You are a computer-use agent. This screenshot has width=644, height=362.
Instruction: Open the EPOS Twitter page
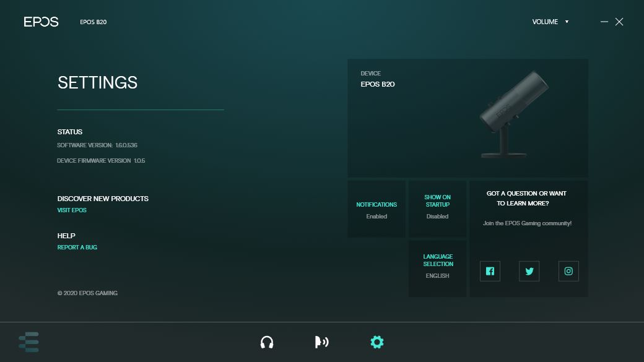coord(529,271)
